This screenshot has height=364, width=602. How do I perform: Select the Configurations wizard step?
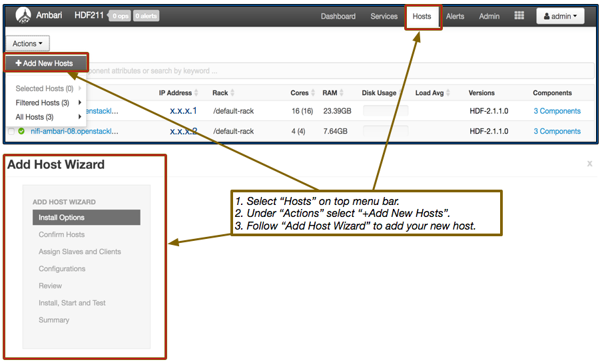click(x=62, y=269)
